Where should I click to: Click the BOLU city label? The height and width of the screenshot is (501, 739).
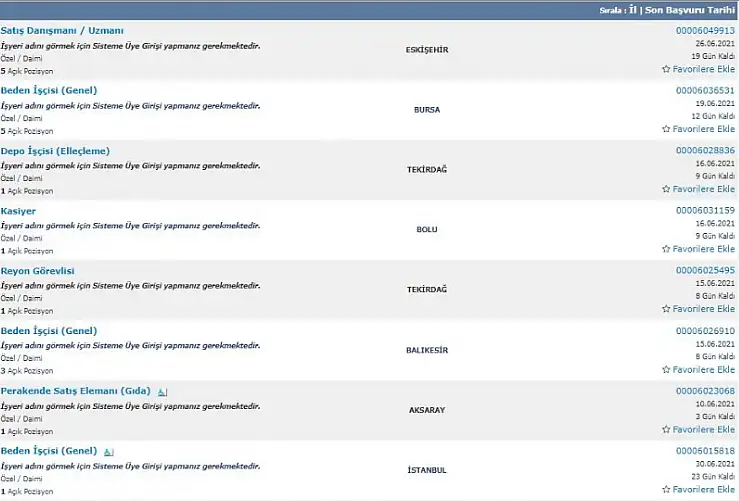tap(427, 230)
